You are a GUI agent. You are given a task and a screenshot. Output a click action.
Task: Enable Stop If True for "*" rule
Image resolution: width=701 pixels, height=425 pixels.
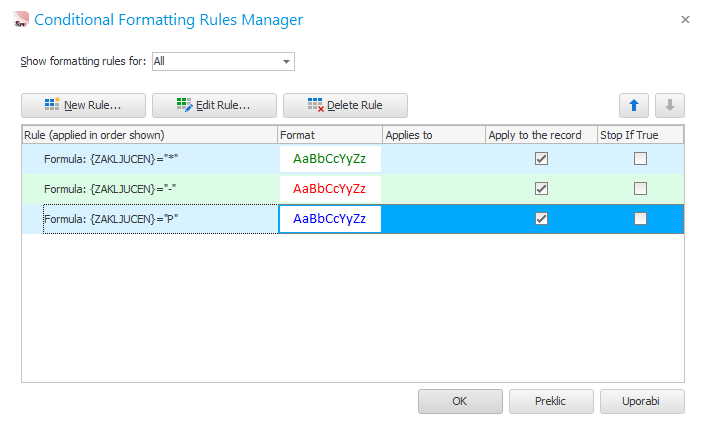point(640,158)
